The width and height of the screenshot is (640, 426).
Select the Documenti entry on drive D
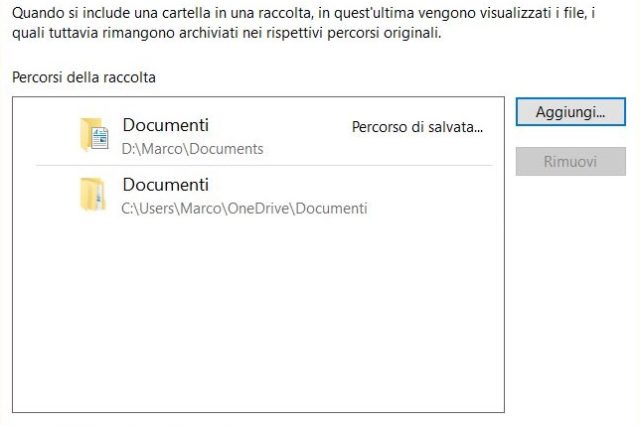(166, 126)
